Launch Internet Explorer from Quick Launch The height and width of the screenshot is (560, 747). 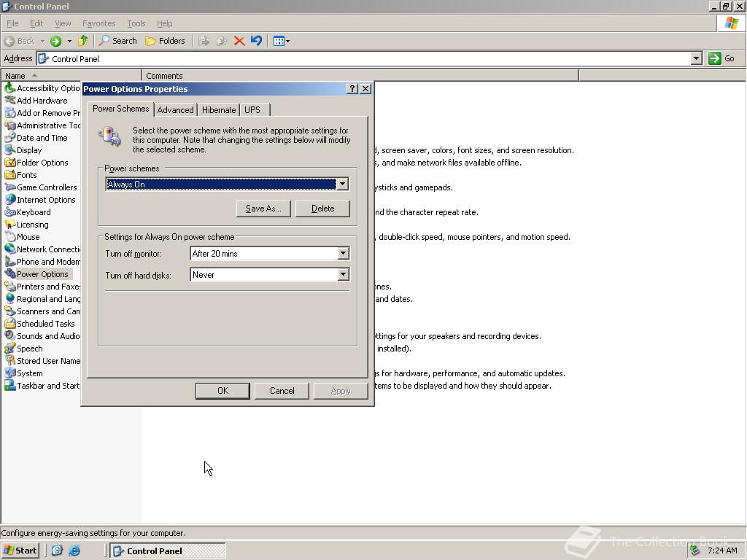74,551
